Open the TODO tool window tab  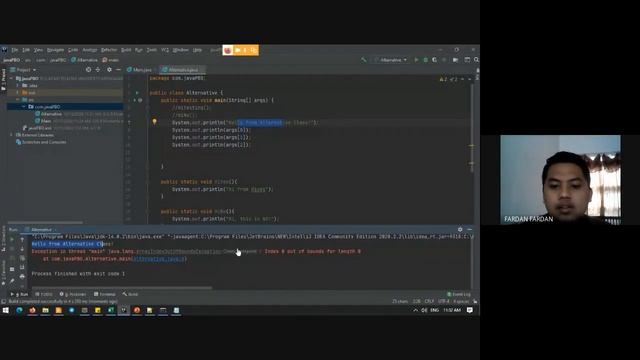point(44,294)
